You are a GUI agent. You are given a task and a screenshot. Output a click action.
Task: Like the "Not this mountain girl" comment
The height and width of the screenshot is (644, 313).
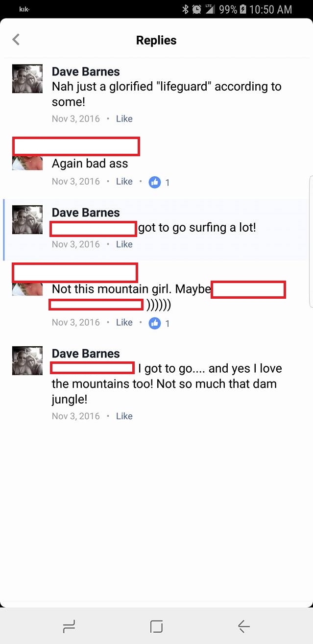(x=124, y=322)
